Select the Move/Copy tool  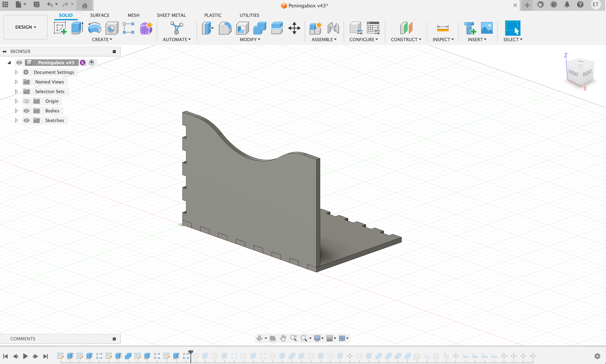(294, 28)
